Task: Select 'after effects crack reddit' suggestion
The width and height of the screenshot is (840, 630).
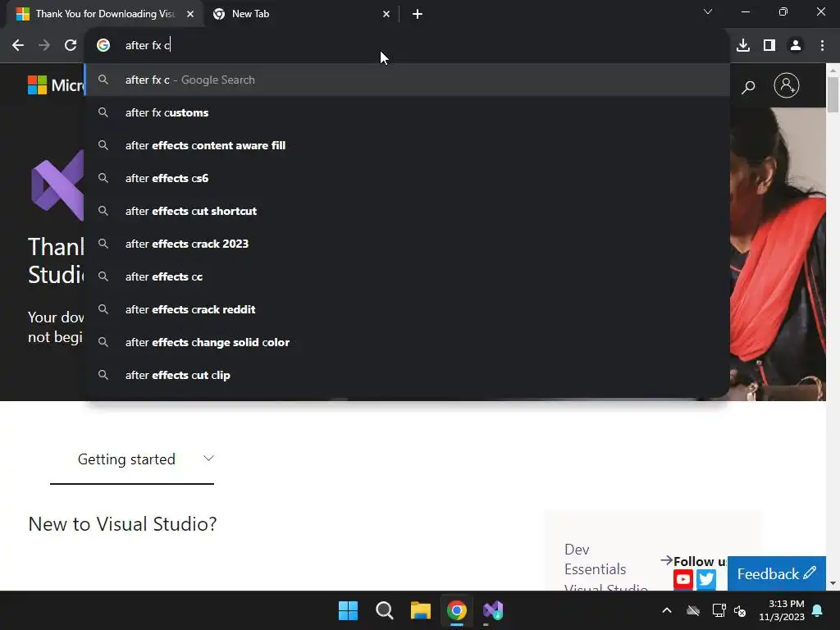Action: coord(407,309)
